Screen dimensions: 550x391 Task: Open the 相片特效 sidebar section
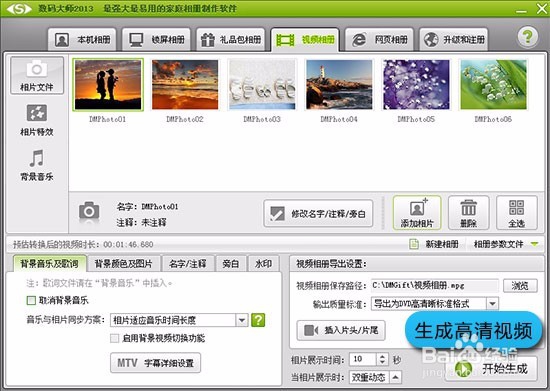(37, 120)
